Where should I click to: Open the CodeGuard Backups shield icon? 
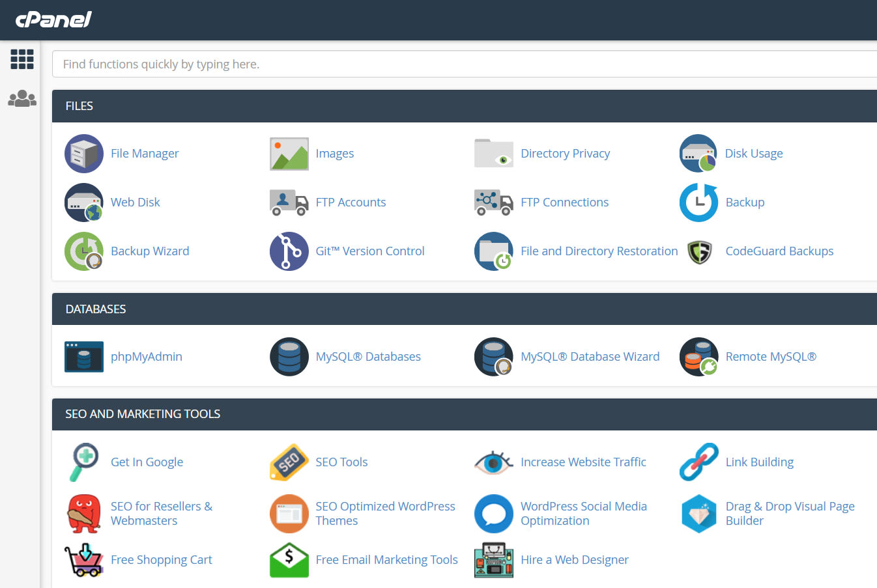tap(698, 251)
